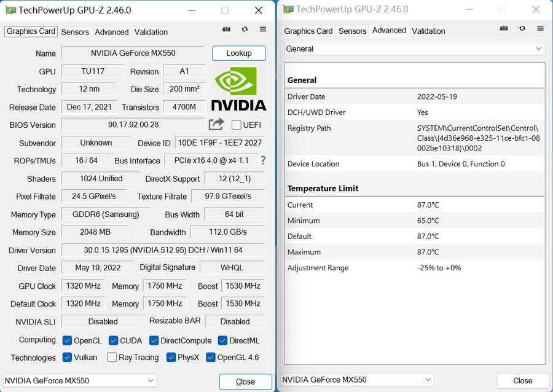553x392 pixels.
Task: Open the hamburger menu in left window
Action: coord(263,29)
